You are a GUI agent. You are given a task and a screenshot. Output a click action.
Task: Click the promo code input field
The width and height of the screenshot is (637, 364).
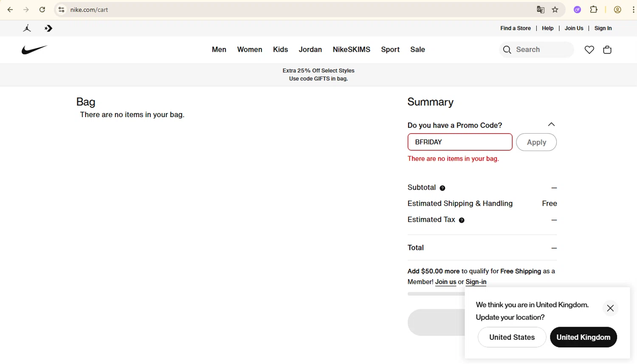pyautogui.click(x=460, y=142)
